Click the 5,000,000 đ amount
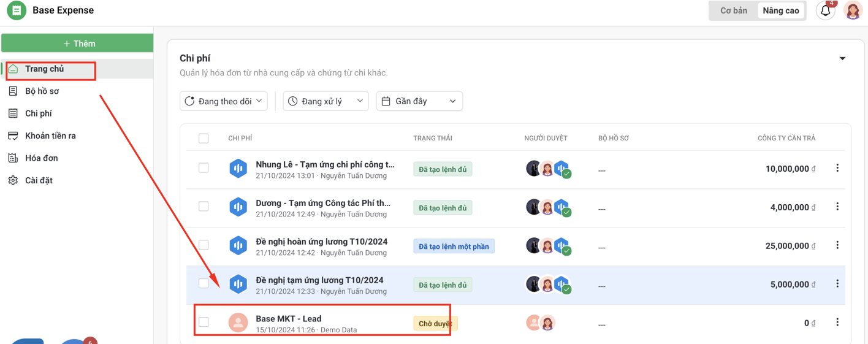This screenshot has width=868, height=344. coord(793,285)
